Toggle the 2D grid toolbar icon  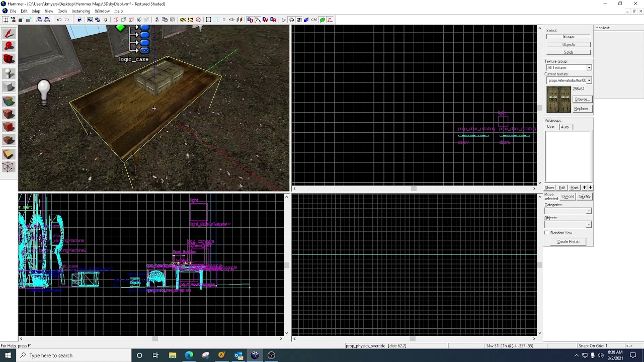pyautogui.click(x=5, y=20)
